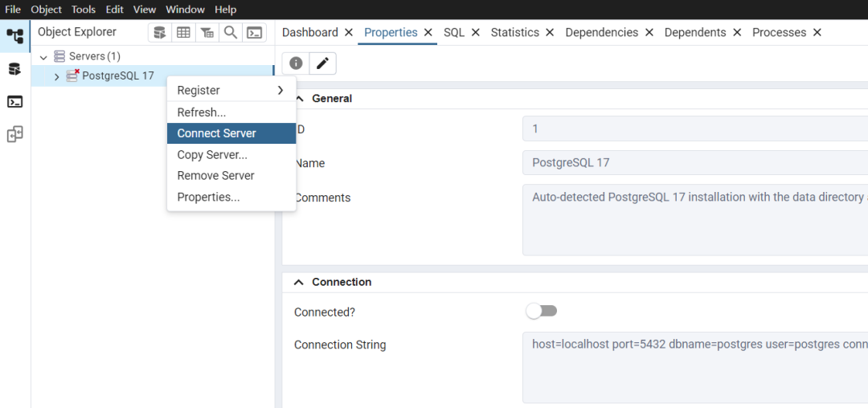This screenshot has width=868, height=408.
Task: Close the SQL tab
Action: (x=476, y=33)
